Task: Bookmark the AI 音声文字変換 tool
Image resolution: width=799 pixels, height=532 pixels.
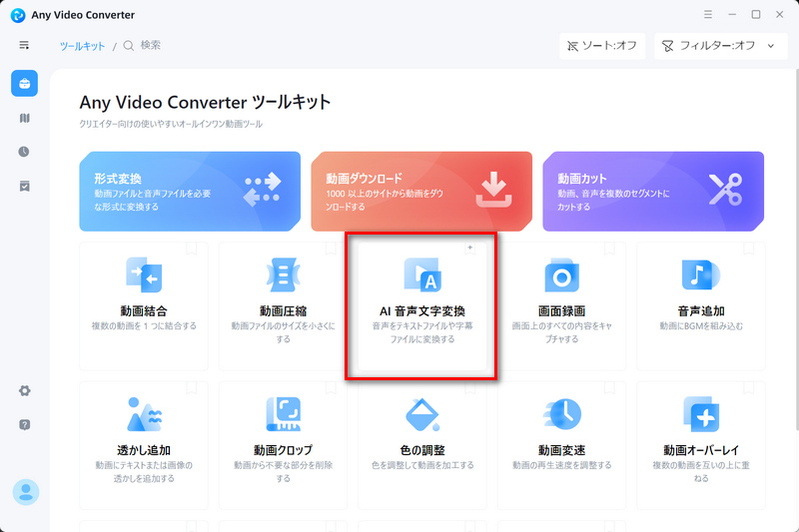Action: (x=469, y=249)
